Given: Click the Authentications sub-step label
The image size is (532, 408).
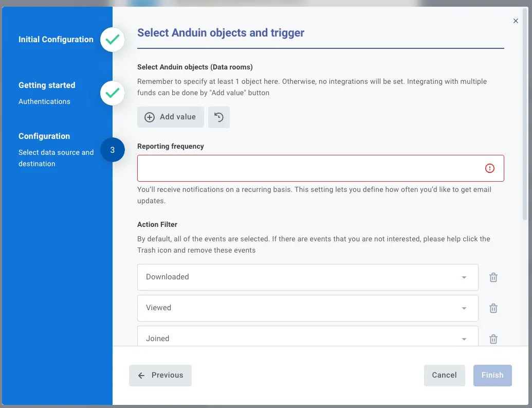Looking at the screenshot, I should click(x=44, y=101).
